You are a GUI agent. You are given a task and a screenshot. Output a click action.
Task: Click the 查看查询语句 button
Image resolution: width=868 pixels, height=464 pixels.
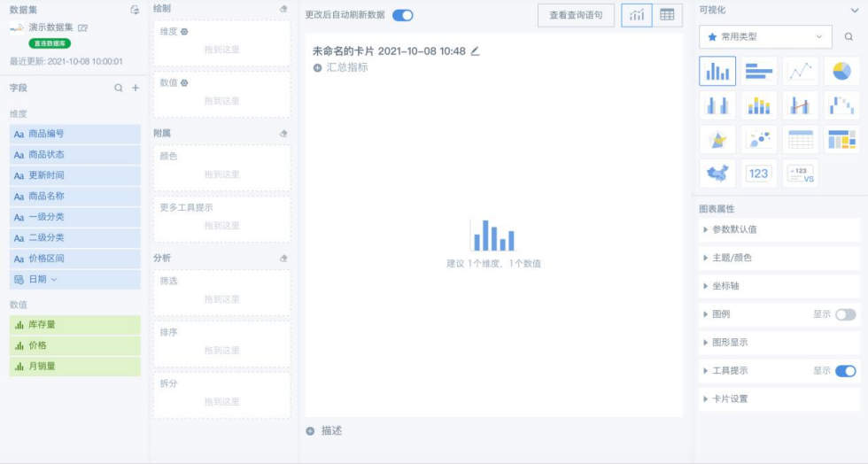[x=576, y=15]
